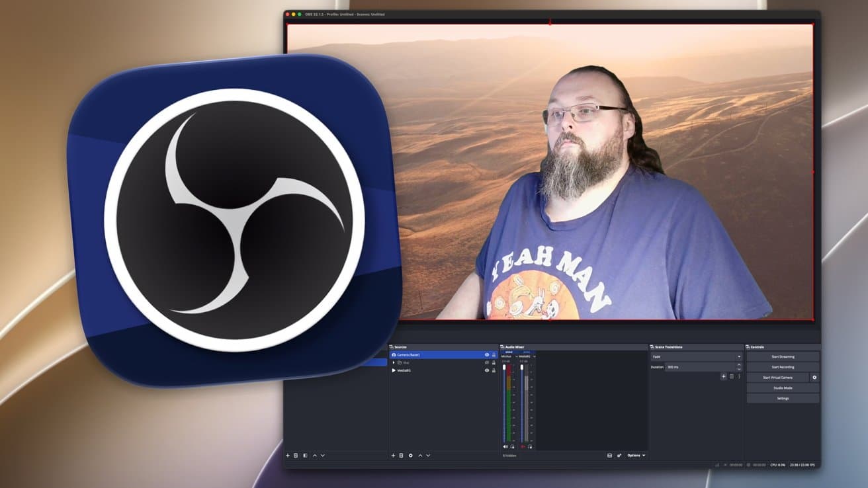Remove the selected scene with trash icon
The height and width of the screenshot is (488, 868).
point(296,456)
